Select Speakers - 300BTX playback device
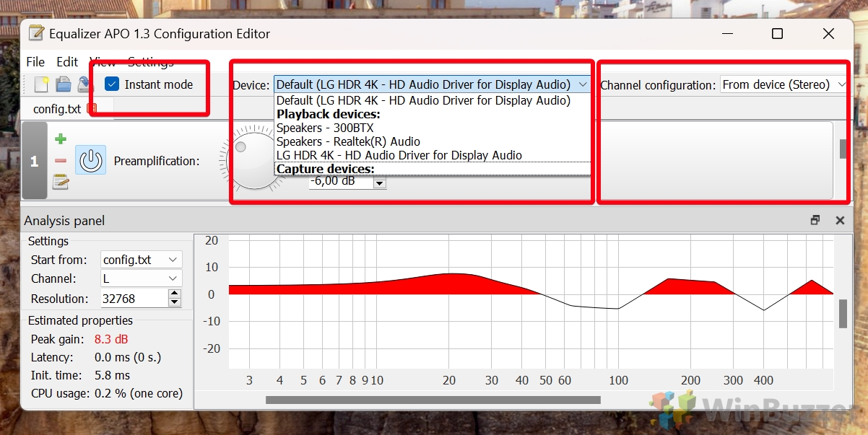The height and width of the screenshot is (435, 868). (432, 128)
